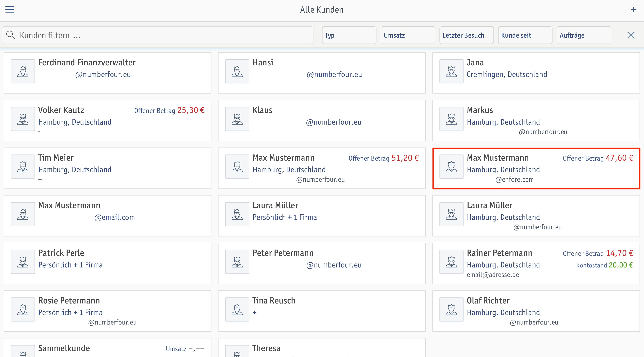Screen dimensions: 644x357
Task: Click Olaf Richter's avatar icon
Action: pos(451,309)
